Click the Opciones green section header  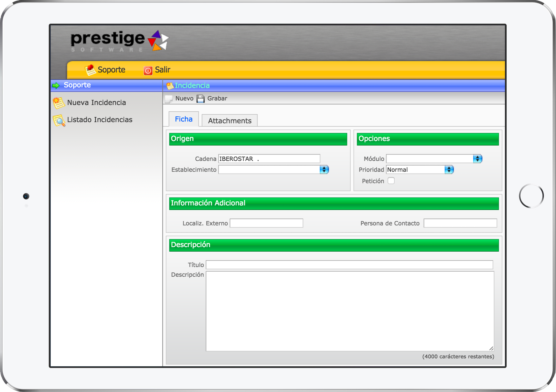428,139
